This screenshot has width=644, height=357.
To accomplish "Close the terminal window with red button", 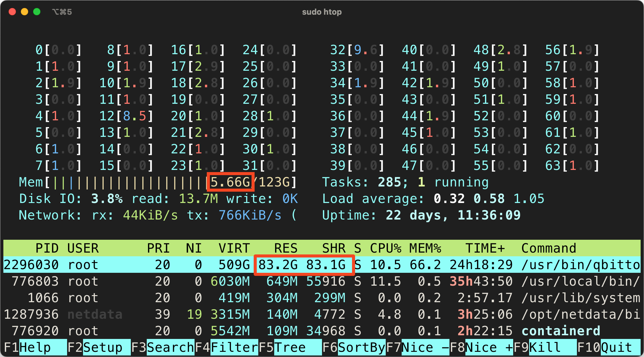I will click(x=12, y=12).
